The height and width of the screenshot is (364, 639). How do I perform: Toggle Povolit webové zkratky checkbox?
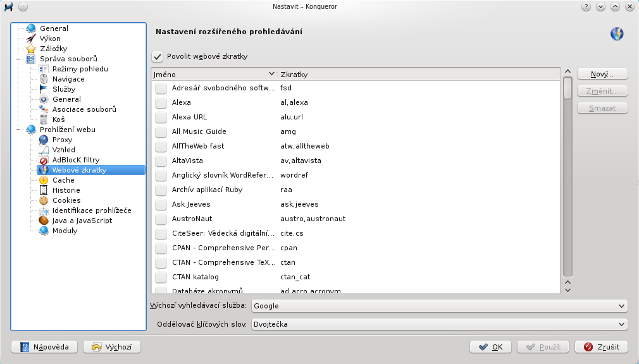[158, 57]
